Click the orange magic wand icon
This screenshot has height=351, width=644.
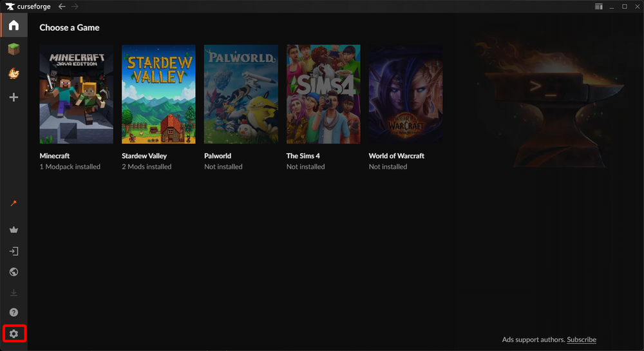[14, 204]
